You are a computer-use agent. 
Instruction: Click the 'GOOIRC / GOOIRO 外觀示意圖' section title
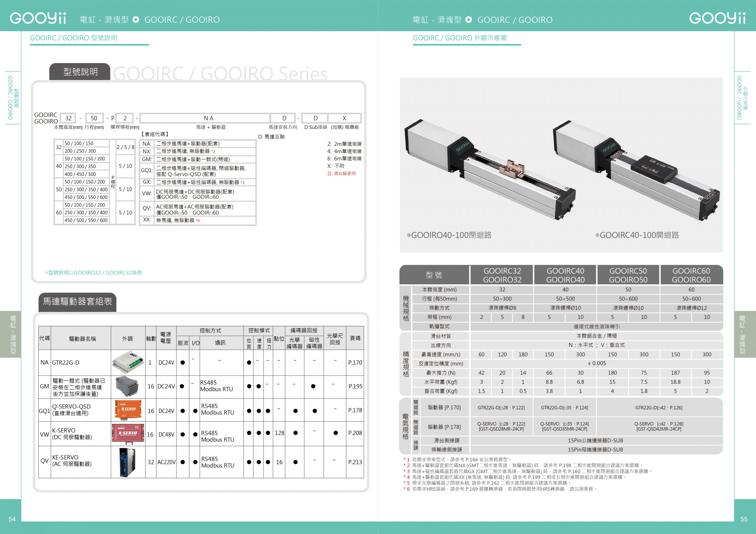click(x=460, y=38)
